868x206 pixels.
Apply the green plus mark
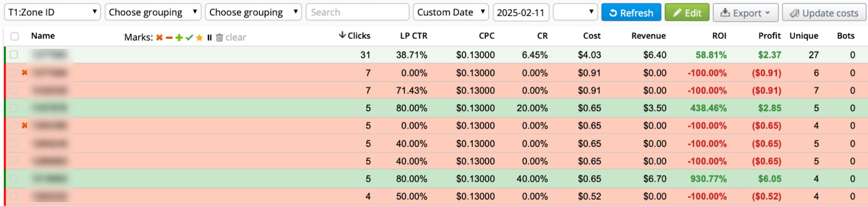point(179,38)
